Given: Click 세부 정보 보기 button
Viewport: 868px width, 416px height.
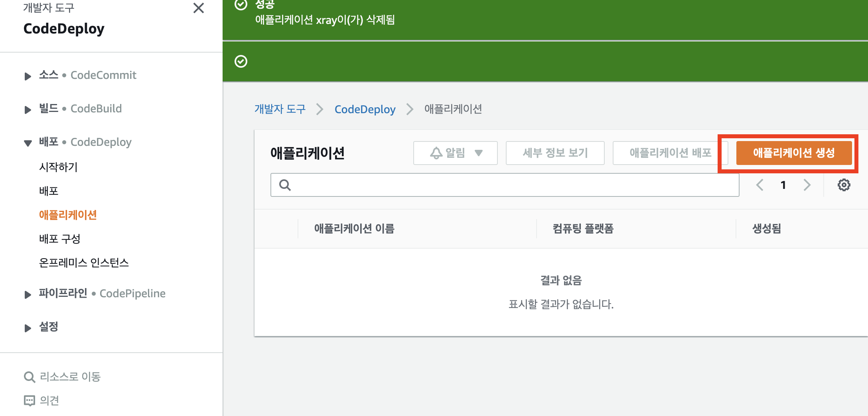Looking at the screenshot, I should pos(555,153).
